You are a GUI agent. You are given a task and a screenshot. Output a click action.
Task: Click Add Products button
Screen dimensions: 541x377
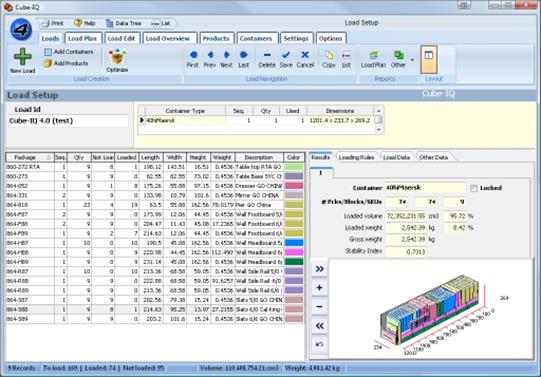[x=66, y=63]
